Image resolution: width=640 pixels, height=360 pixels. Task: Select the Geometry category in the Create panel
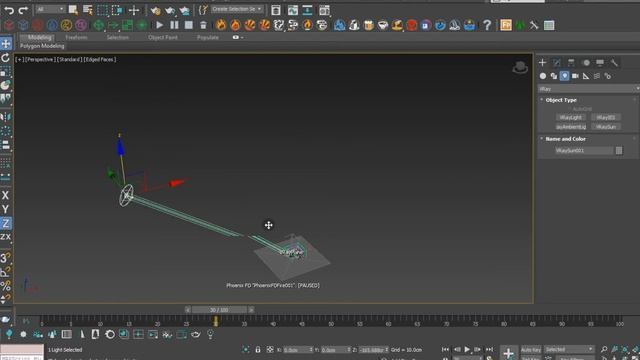pyautogui.click(x=543, y=76)
